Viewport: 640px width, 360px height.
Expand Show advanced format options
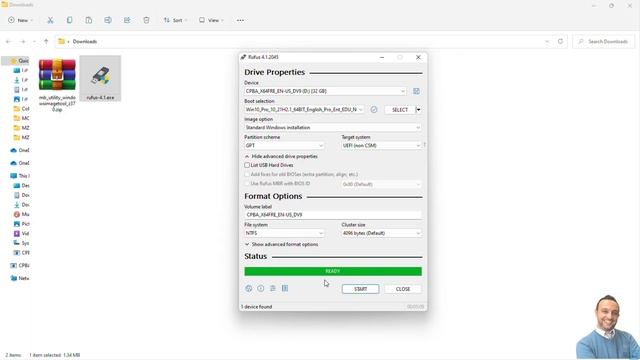pos(281,244)
